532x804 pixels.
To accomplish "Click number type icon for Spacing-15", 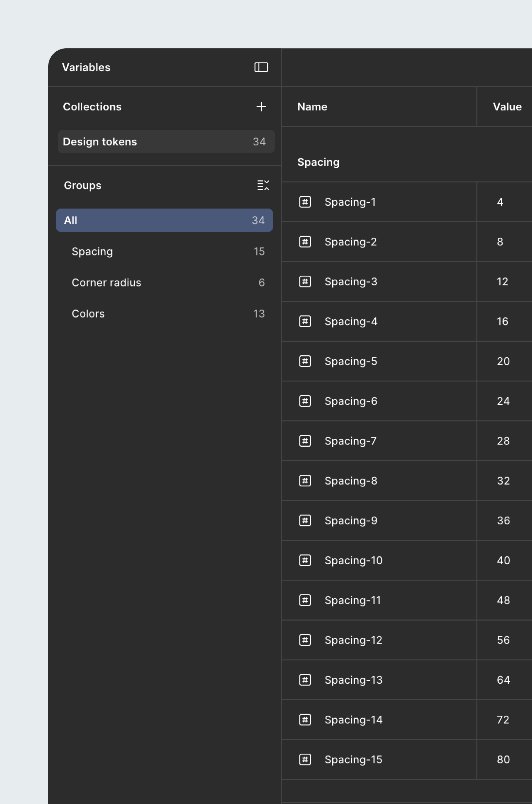I will click(305, 759).
